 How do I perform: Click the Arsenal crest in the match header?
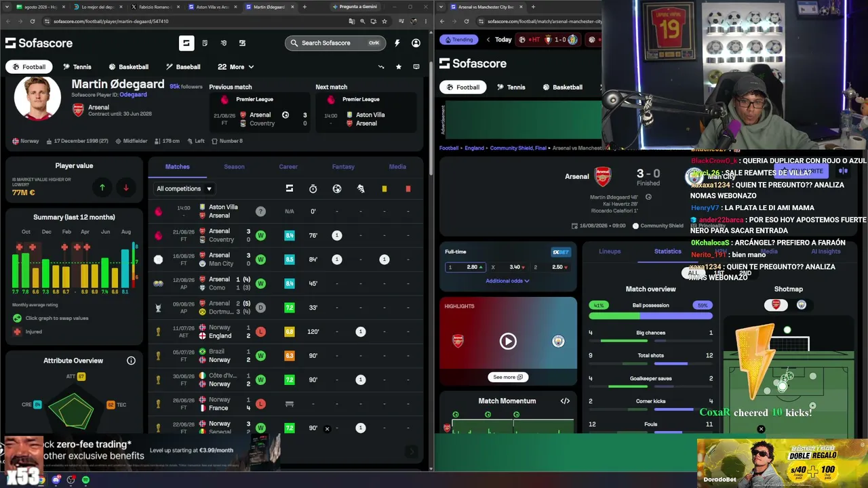pyautogui.click(x=603, y=177)
